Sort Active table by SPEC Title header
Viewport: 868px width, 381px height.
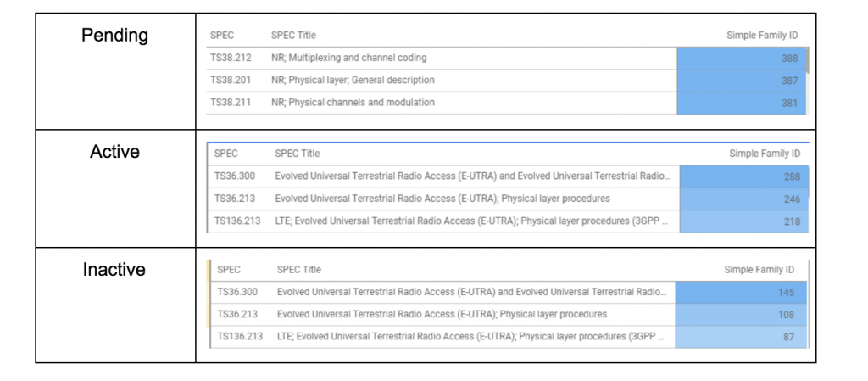[x=298, y=154]
